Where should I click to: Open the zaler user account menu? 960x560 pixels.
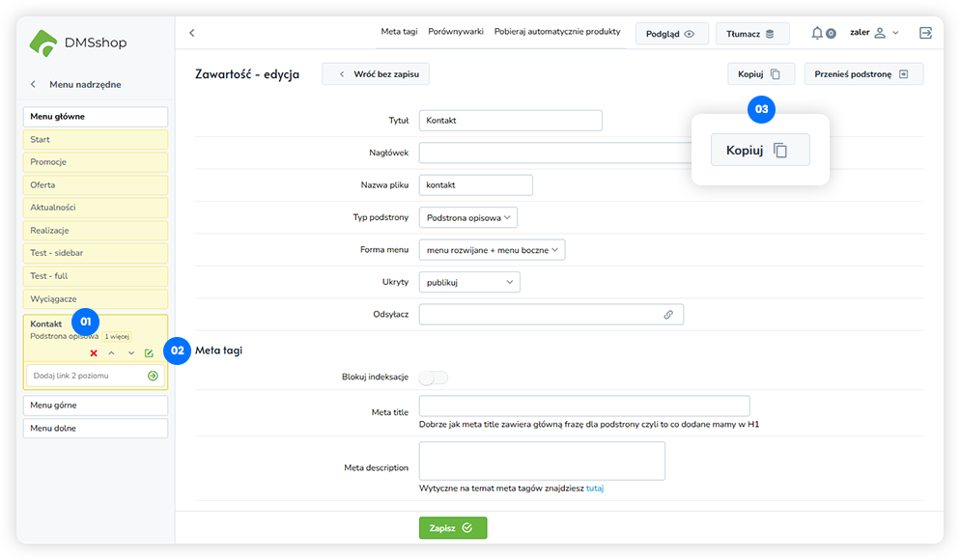[x=874, y=33]
